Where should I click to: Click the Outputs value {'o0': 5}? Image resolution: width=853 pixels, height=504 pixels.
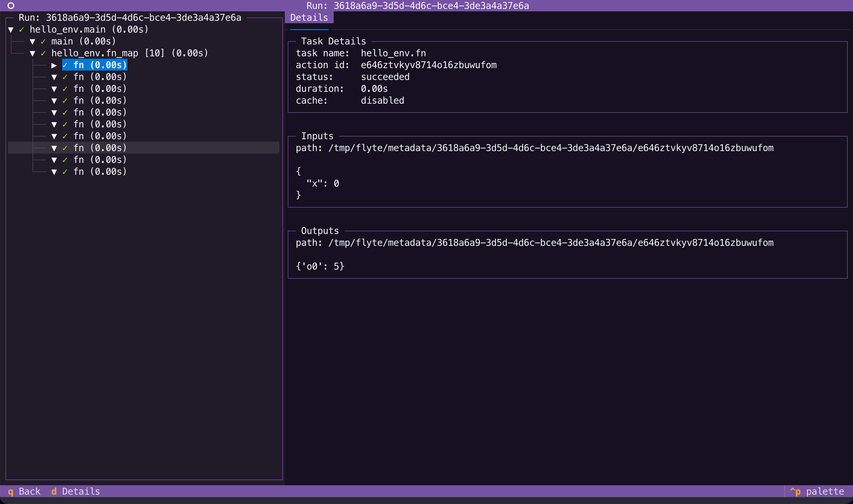click(x=320, y=266)
